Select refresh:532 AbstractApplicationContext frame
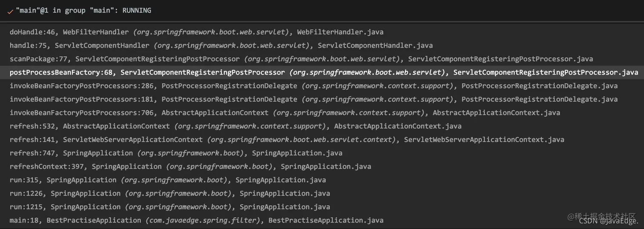 coord(322,126)
